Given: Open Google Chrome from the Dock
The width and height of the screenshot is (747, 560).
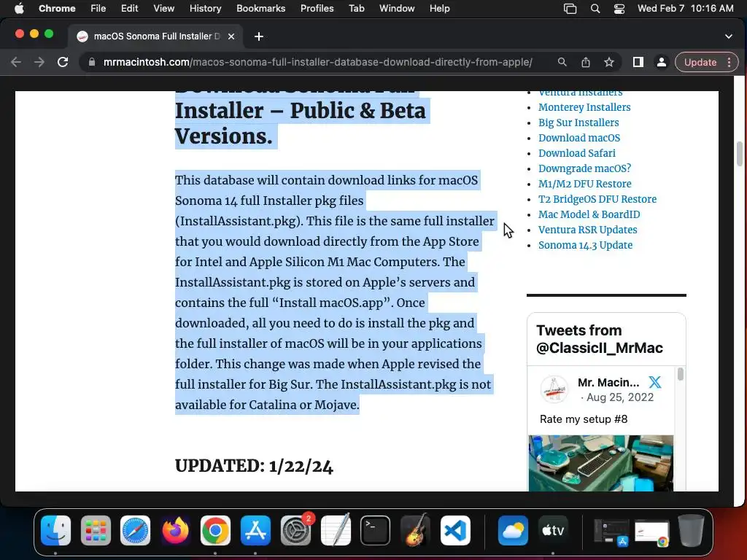Looking at the screenshot, I should 215,530.
